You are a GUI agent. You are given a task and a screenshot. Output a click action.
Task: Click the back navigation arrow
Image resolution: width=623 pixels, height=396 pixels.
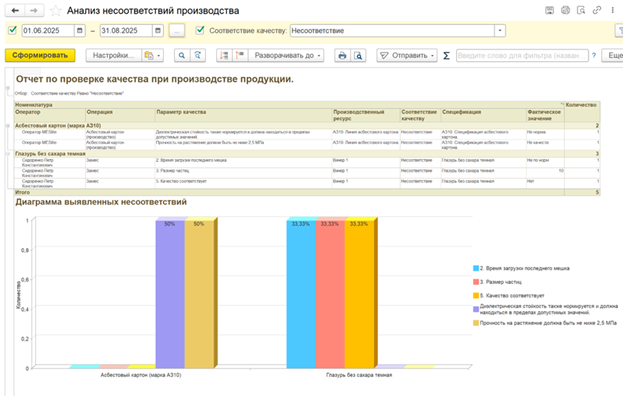[15, 11]
